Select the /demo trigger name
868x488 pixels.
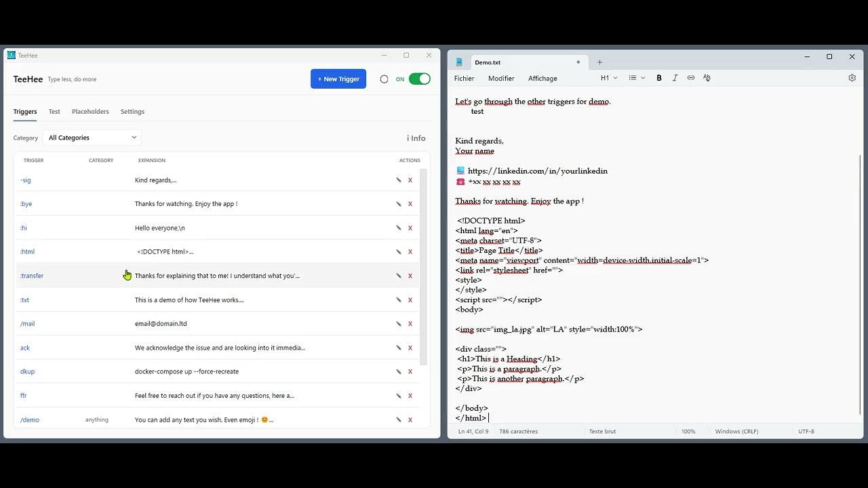(x=30, y=420)
